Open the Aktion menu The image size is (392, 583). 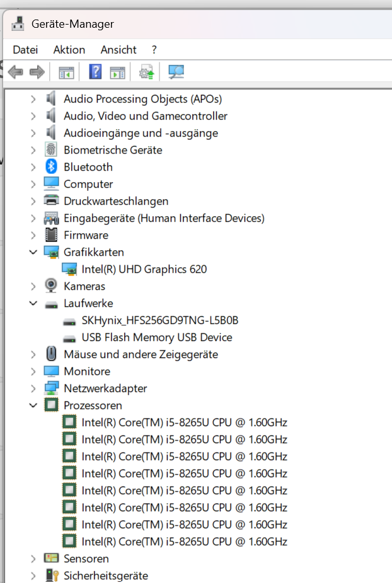(69, 50)
